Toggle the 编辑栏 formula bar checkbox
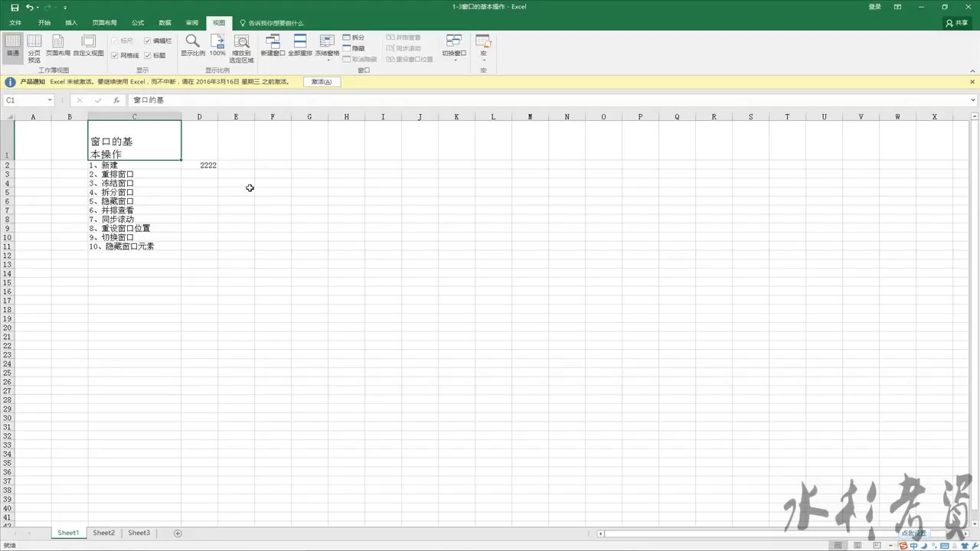Image resolution: width=980 pixels, height=551 pixels. 158,41
